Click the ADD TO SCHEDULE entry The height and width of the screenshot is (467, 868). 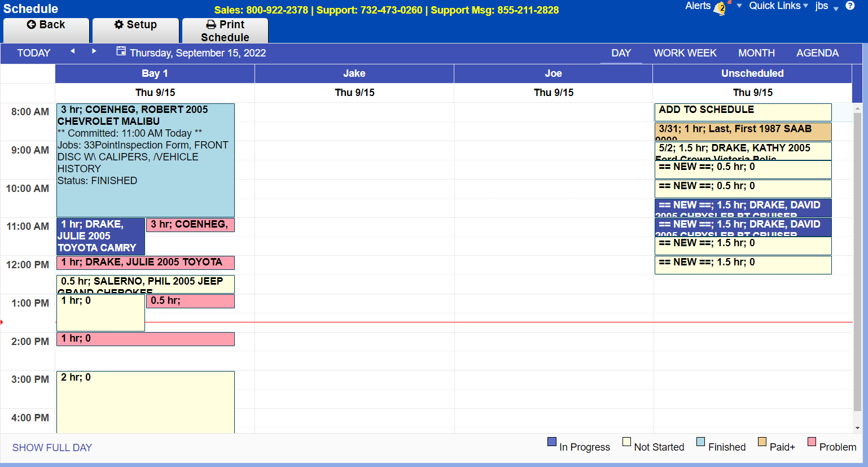[x=743, y=112]
